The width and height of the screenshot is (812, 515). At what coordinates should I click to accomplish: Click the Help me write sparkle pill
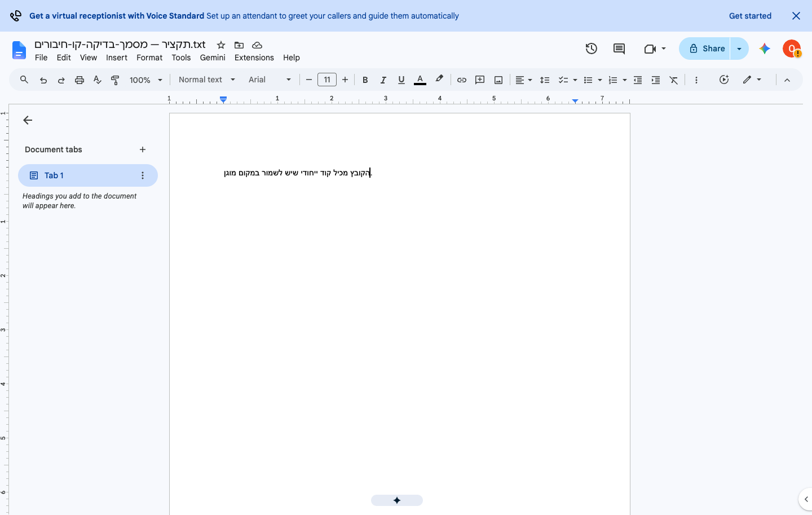[397, 500]
